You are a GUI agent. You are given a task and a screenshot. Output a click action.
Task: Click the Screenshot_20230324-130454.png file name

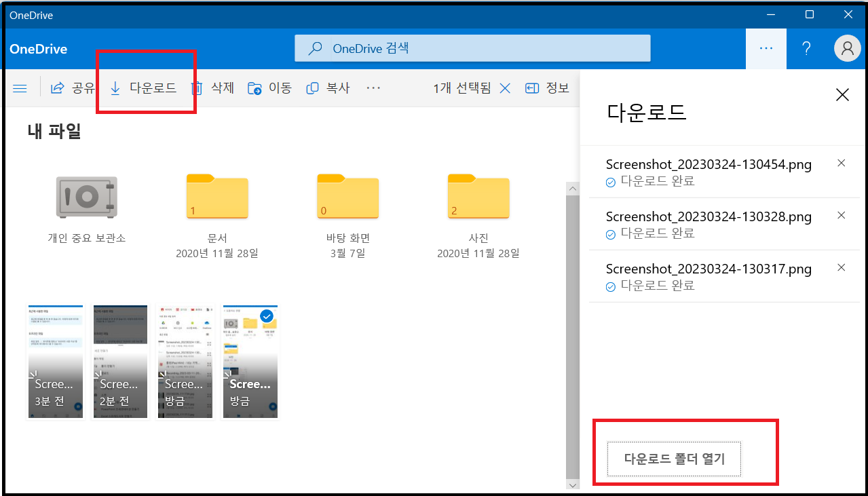709,164
